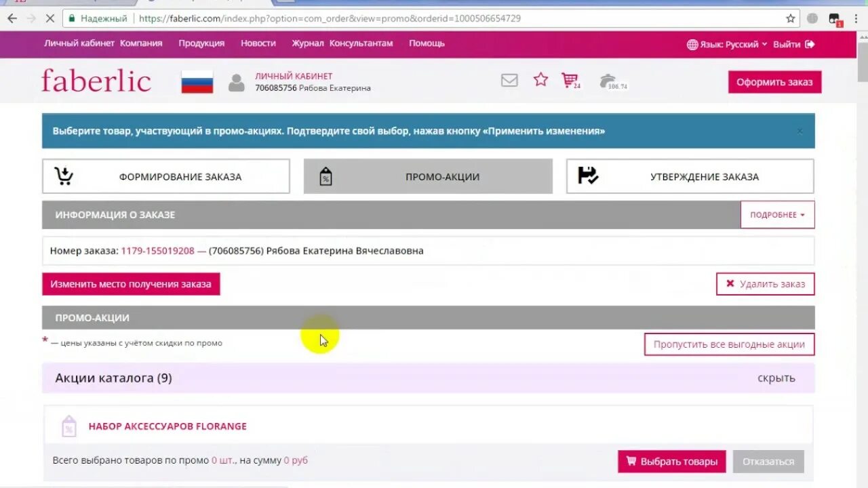Click the name text Рябова Екатерина Вячеславовна
868x488 pixels.
[345, 251]
